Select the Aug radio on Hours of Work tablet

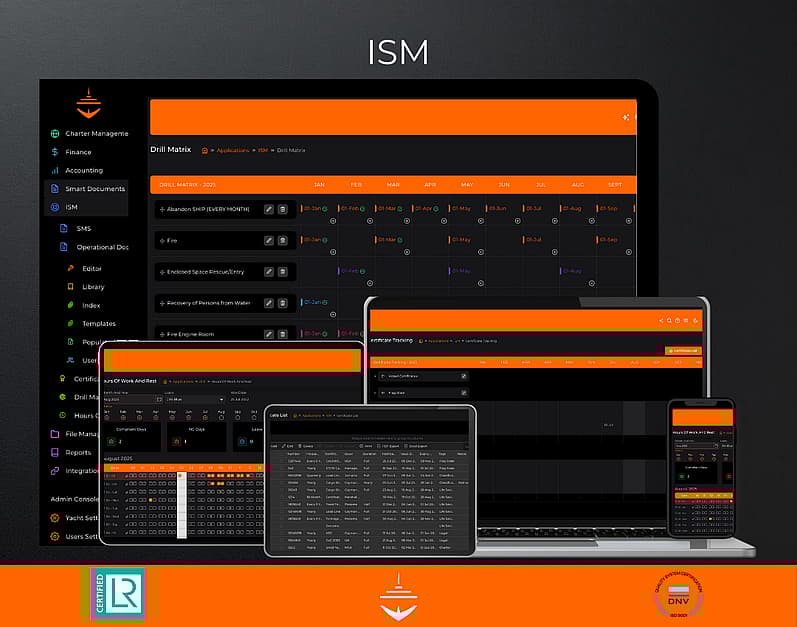[x=221, y=418]
